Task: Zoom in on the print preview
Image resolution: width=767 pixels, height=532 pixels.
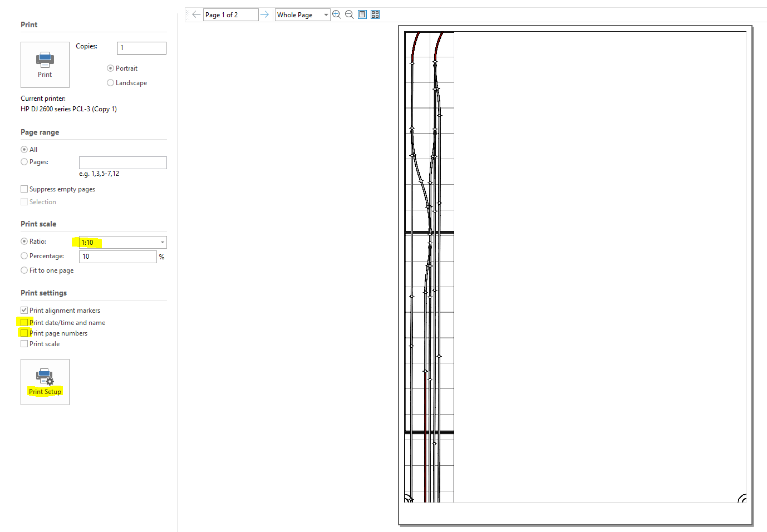Action: click(x=337, y=14)
